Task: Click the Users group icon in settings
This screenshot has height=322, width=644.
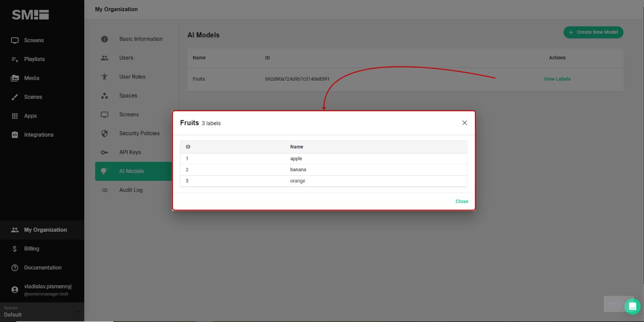Action: point(104,58)
